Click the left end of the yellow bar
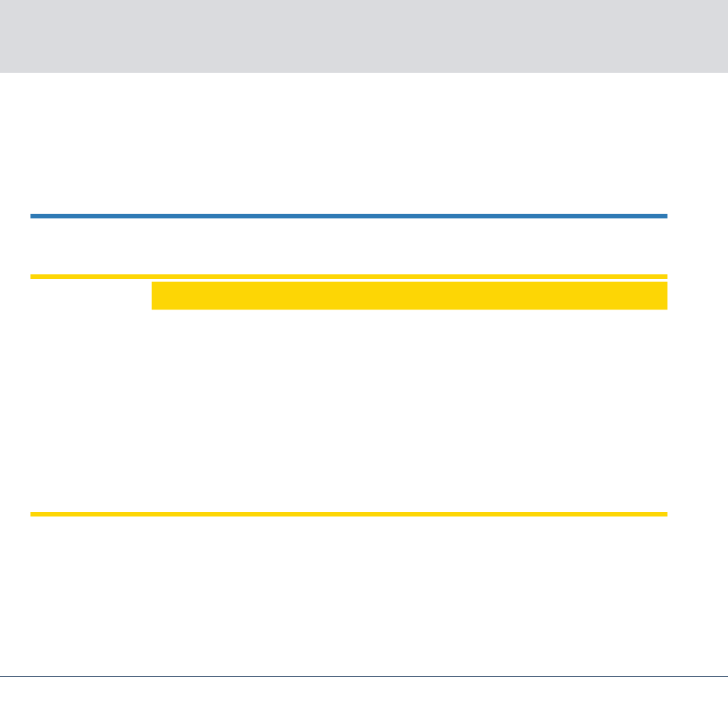The image size is (728, 728). [x=155, y=295]
